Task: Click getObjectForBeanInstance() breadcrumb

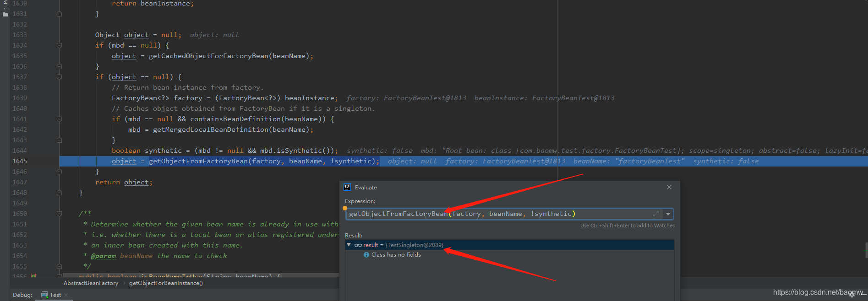Action: click(x=166, y=283)
